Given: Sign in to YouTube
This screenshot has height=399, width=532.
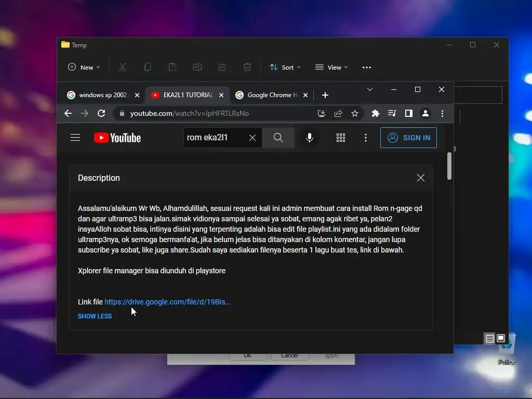Looking at the screenshot, I should click(x=408, y=138).
